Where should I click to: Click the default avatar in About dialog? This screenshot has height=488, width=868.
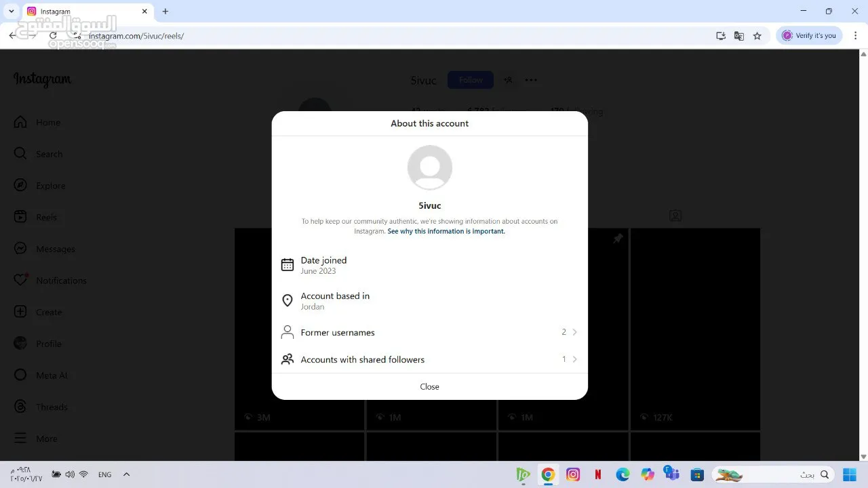430,167
